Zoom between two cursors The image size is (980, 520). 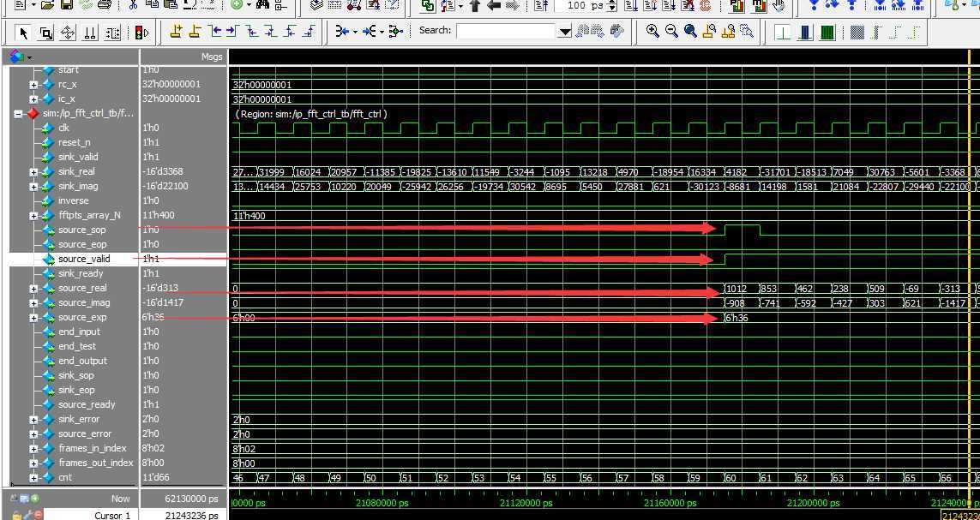[728, 31]
